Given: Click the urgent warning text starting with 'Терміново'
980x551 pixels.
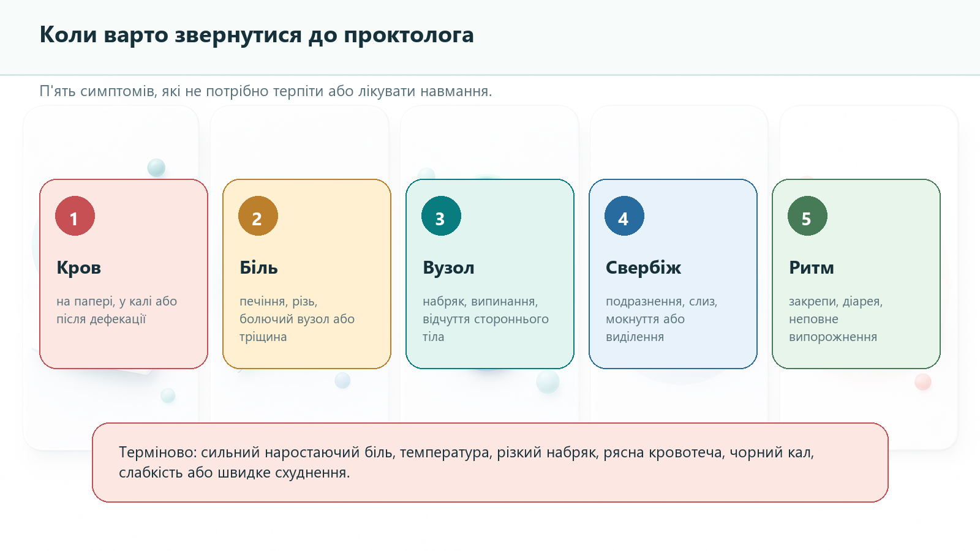Looking at the screenshot, I should (x=467, y=462).
